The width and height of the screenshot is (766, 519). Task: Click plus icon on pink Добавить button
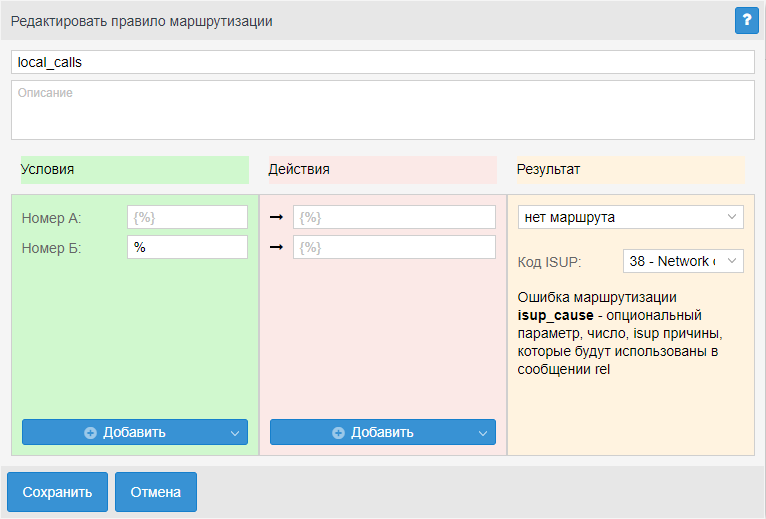pyautogui.click(x=338, y=433)
